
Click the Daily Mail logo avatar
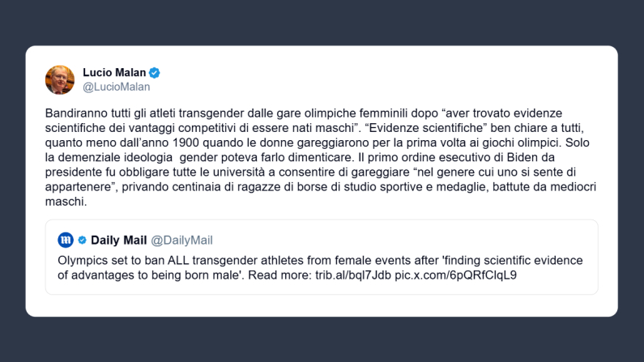coord(66,241)
